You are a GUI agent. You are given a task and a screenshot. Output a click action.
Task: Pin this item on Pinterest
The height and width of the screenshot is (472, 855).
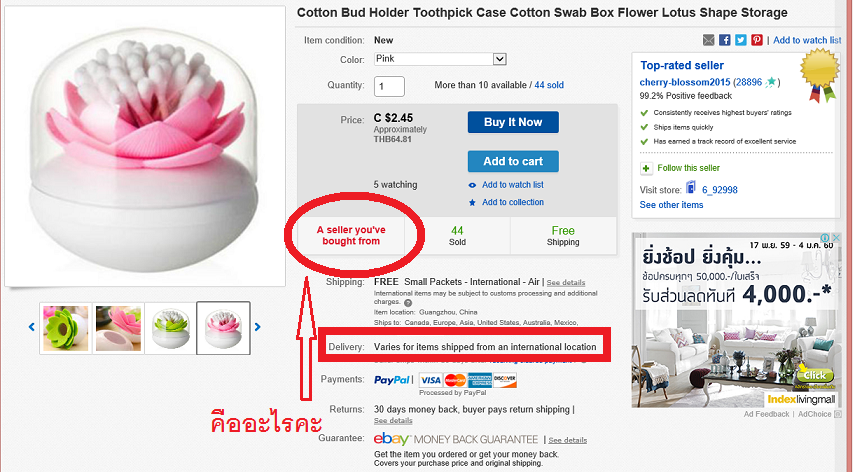click(756, 40)
